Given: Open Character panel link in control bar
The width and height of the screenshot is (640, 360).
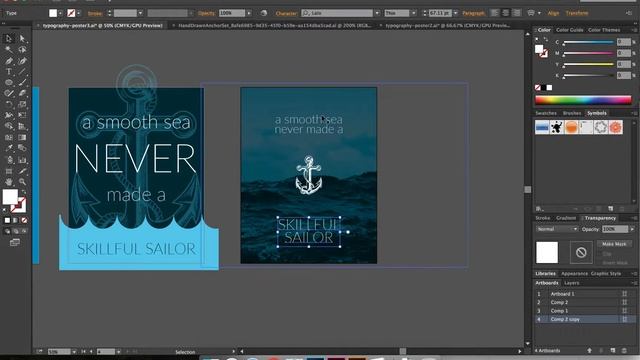Looking at the screenshot, I should click(286, 13).
